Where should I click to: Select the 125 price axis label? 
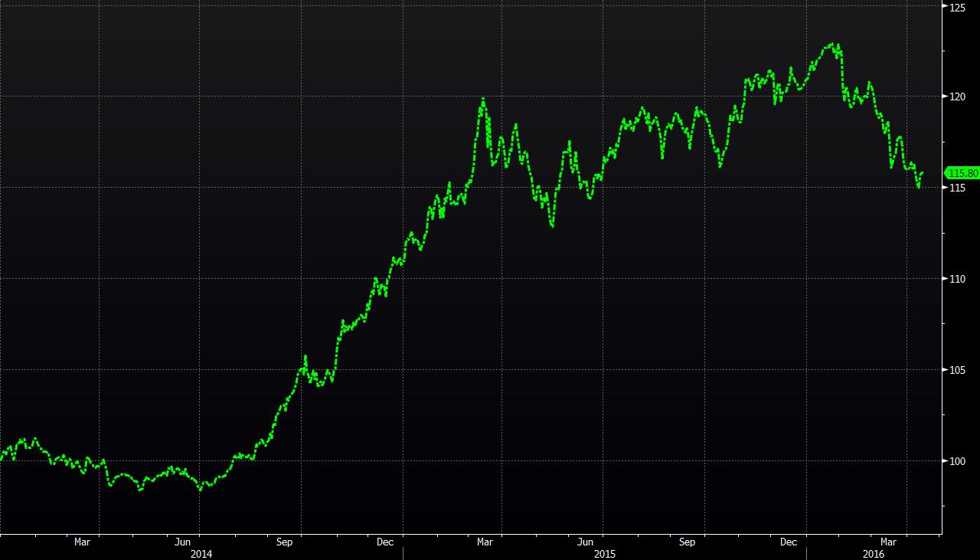tap(958, 8)
